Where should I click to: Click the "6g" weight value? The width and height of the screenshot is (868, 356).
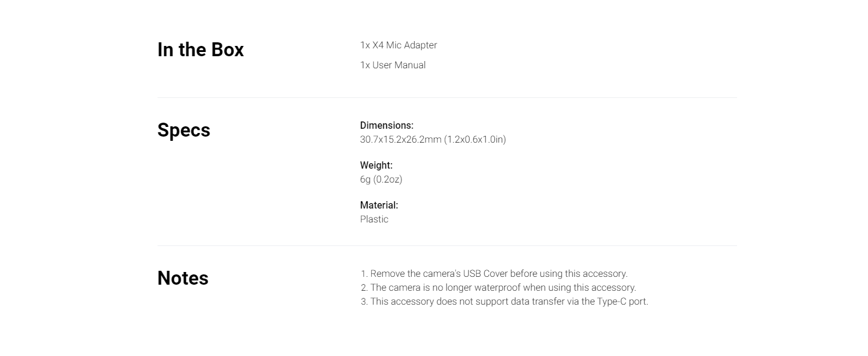365,180
